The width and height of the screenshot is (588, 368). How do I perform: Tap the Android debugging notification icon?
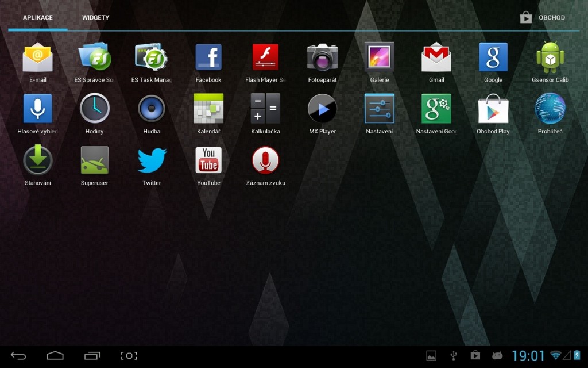(x=497, y=355)
